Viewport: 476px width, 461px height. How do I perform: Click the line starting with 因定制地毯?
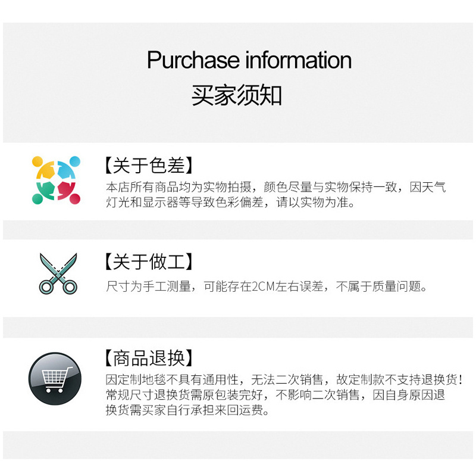pyautogui.click(x=284, y=379)
